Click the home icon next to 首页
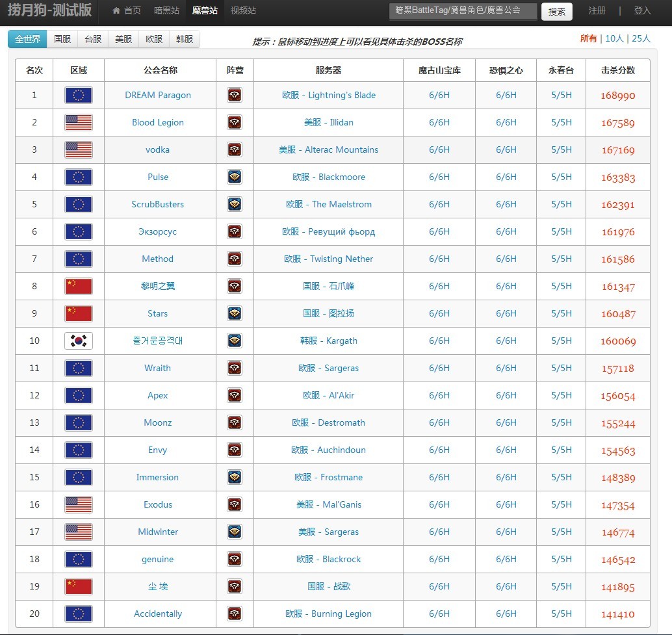 point(116,10)
